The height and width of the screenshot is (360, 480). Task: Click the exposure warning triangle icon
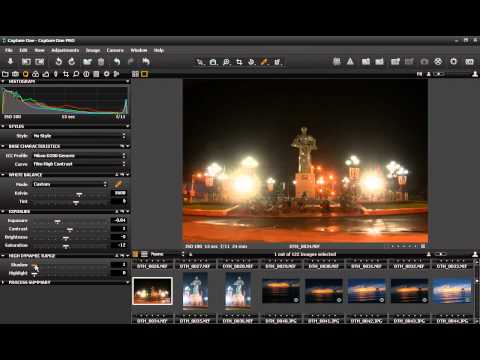(x=350, y=61)
